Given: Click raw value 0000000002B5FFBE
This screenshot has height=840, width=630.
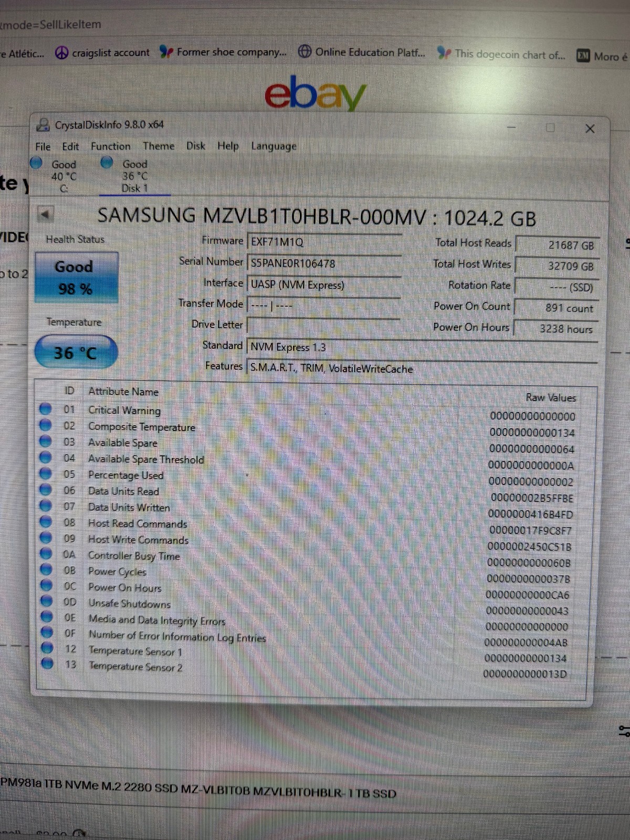Looking at the screenshot, I should click(x=532, y=498).
